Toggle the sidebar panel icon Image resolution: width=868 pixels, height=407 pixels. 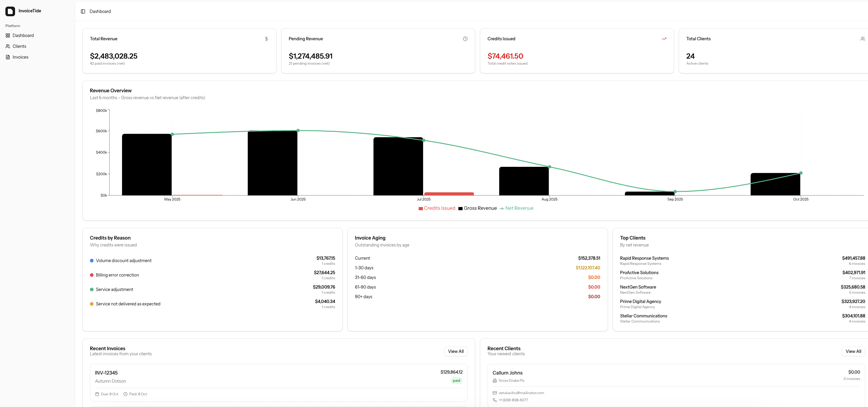click(83, 11)
